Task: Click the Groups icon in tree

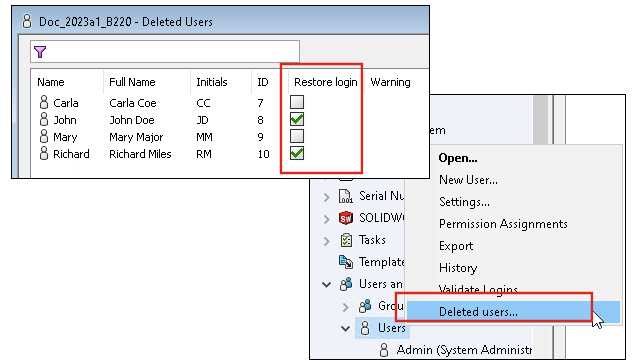Action: pos(365,305)
